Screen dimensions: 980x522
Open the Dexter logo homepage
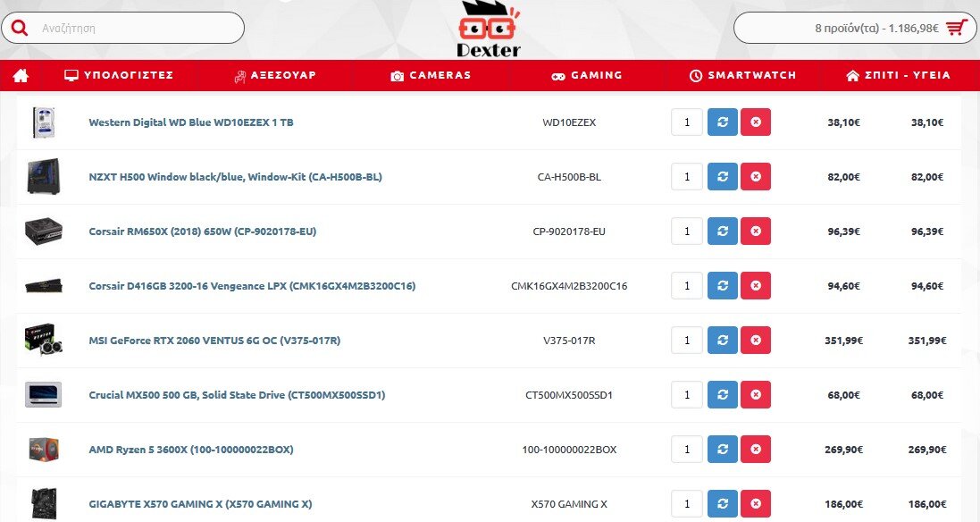click(488, 29)
